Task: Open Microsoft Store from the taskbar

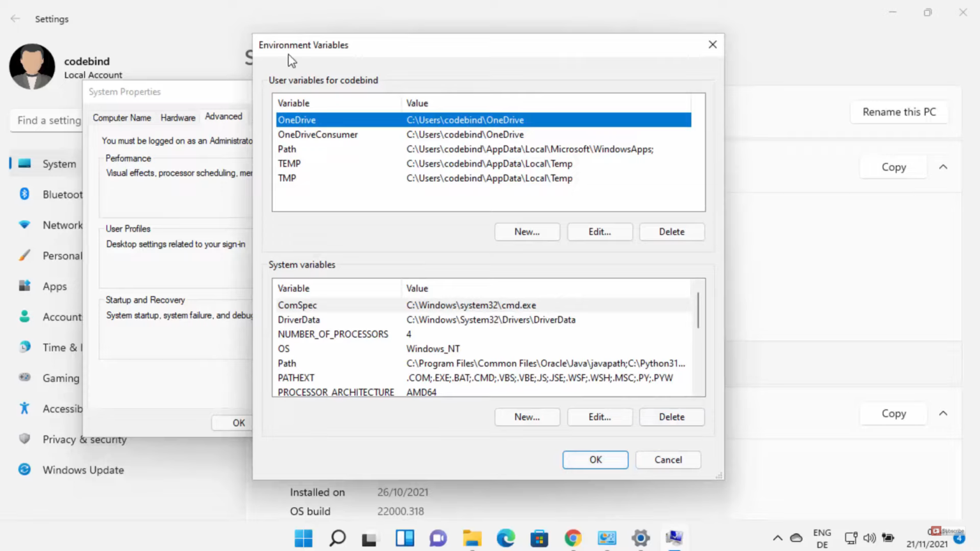Action: coord(539,538)
